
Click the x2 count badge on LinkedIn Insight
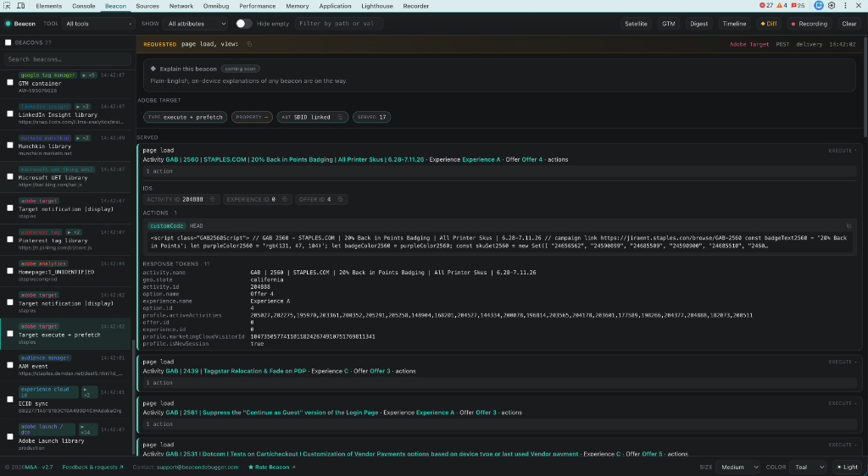(x=82, y=107)
